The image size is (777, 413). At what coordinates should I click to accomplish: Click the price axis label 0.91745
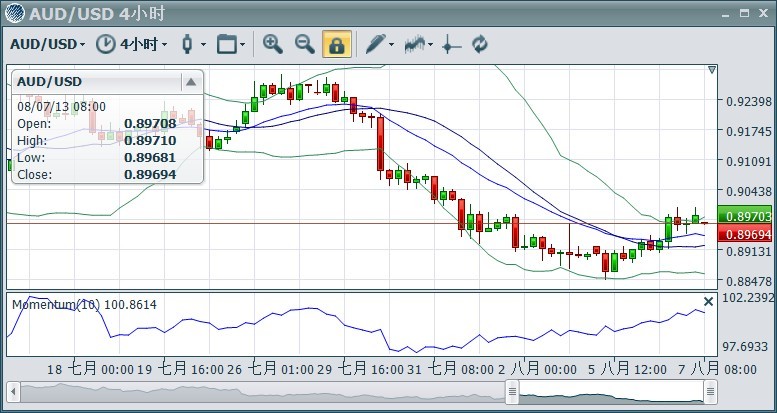tap(749, 131)
